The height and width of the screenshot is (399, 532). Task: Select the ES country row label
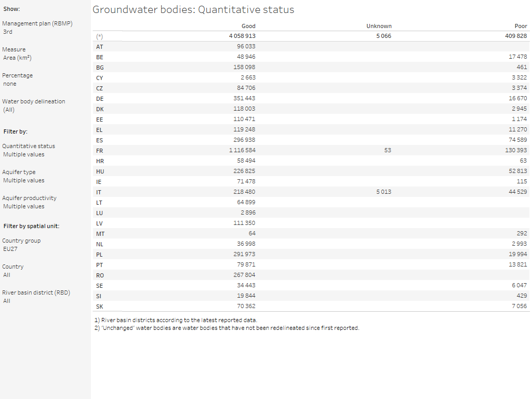click(99, 140)
